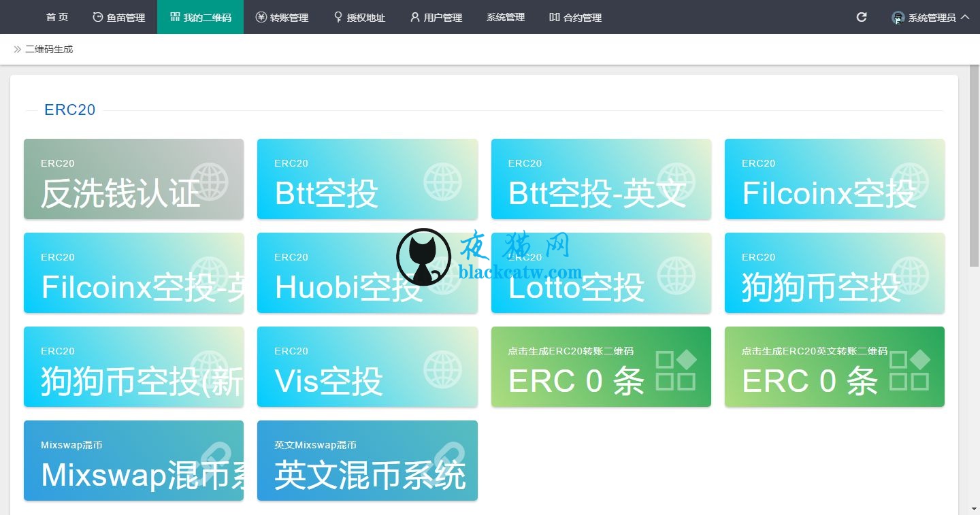Click the page vertical scrollbar
This screenshot has height=515, width=980.
tap(975, 166)
